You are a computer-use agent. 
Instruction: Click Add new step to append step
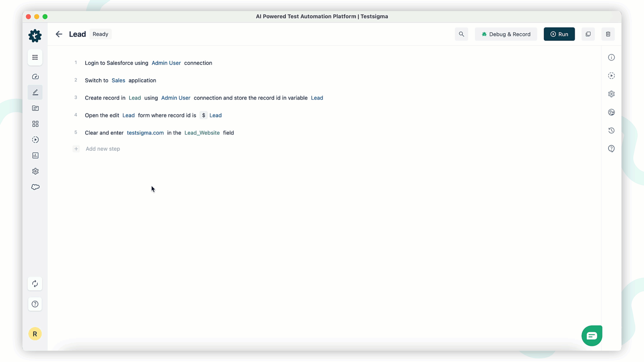(103, 148)
